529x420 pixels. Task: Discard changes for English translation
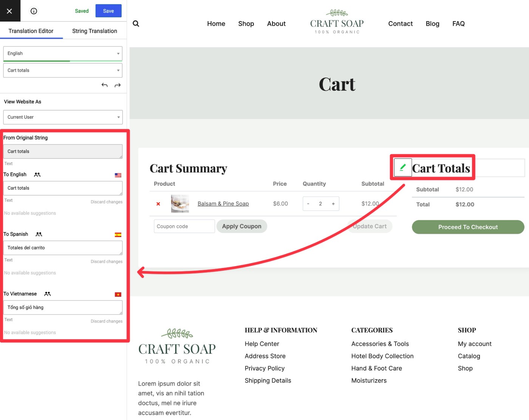(x=107, y=202)
